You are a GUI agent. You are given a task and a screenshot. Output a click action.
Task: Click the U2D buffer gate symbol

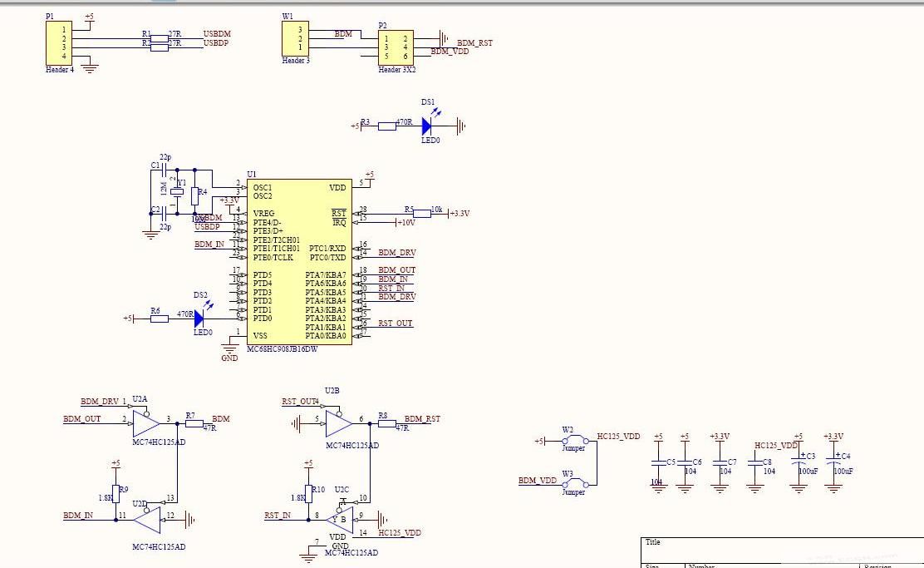click(x=148, y=521)
